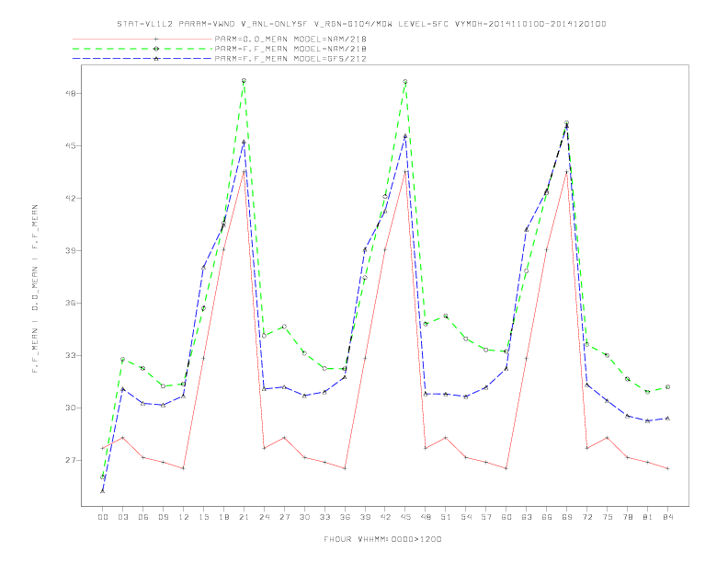
Task: Click the vertical y-axis label F.F_MEAN | O.O_MEAN
Action: pos(35,289)
